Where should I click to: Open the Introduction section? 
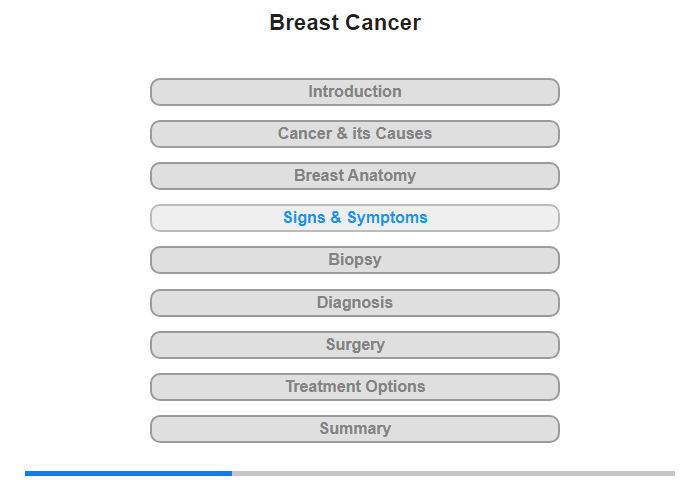click(354, 92)
